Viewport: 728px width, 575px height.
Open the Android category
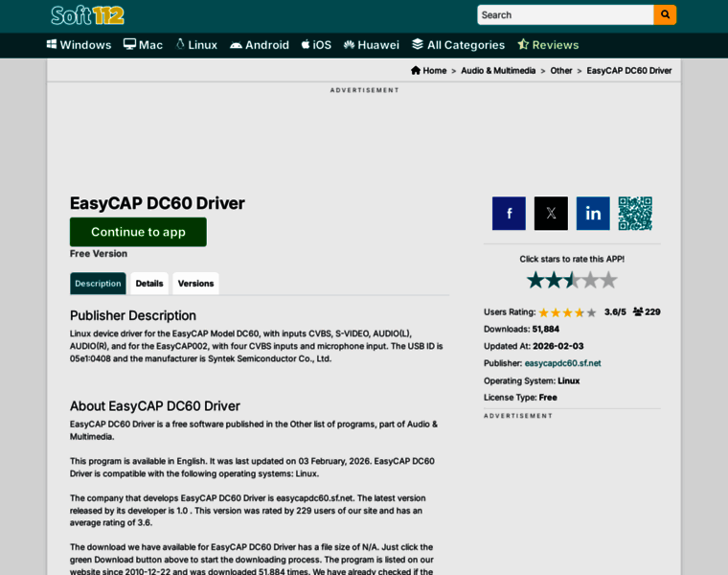point(260,45)
